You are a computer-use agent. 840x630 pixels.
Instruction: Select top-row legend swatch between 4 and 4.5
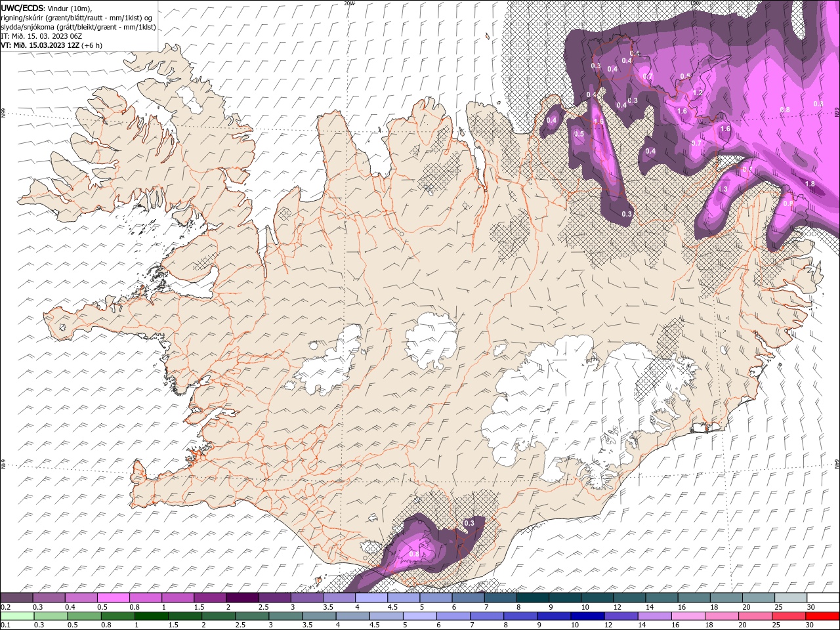[x=371, y=598]
